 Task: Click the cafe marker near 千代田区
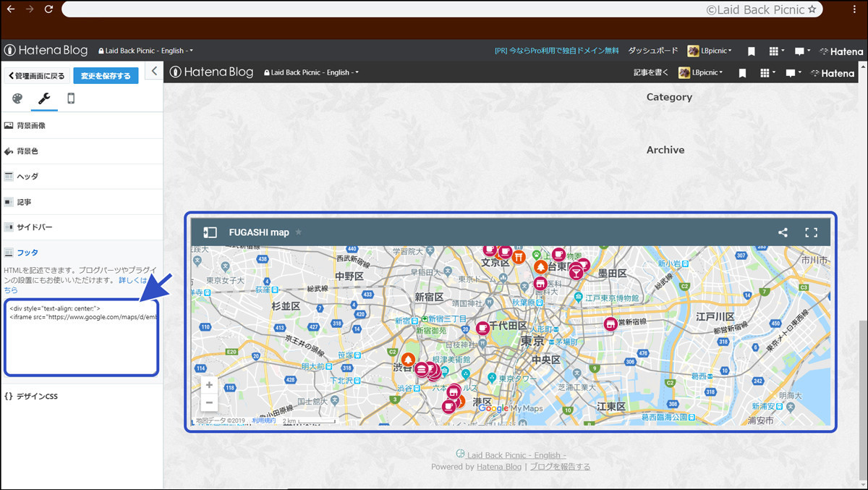click(x=482, y=328)
